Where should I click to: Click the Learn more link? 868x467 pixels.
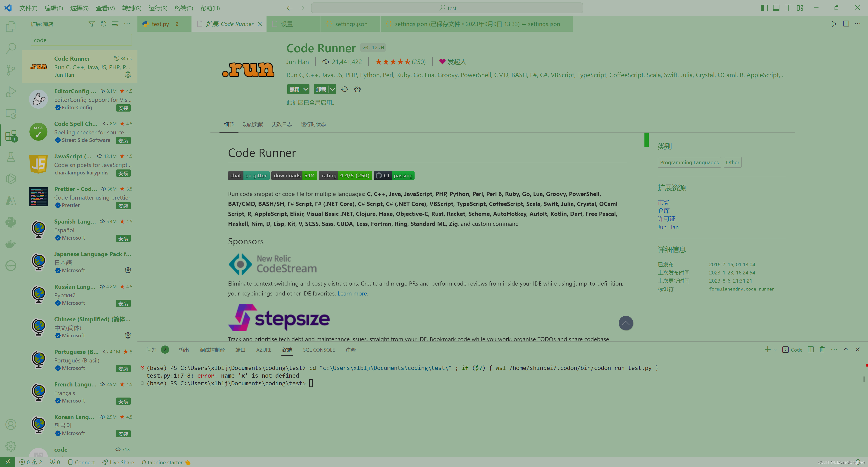click(352, 293)
